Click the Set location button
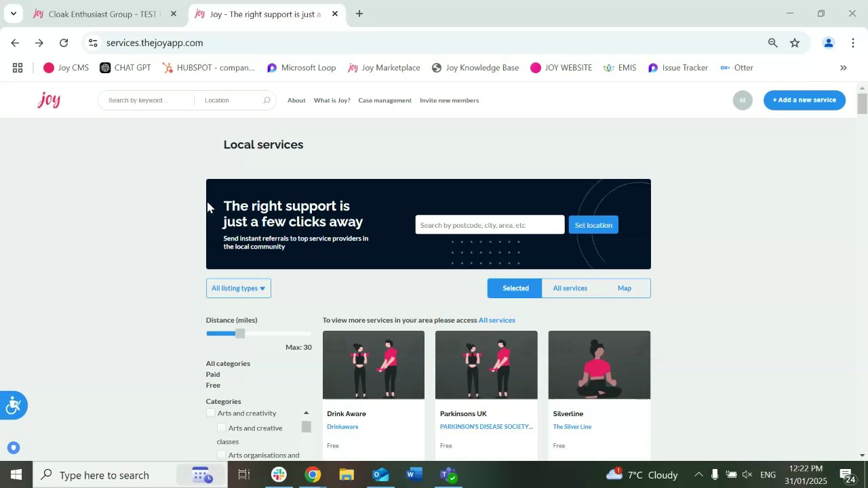Screen dimensions: 868x488 (x=593, y=225)
